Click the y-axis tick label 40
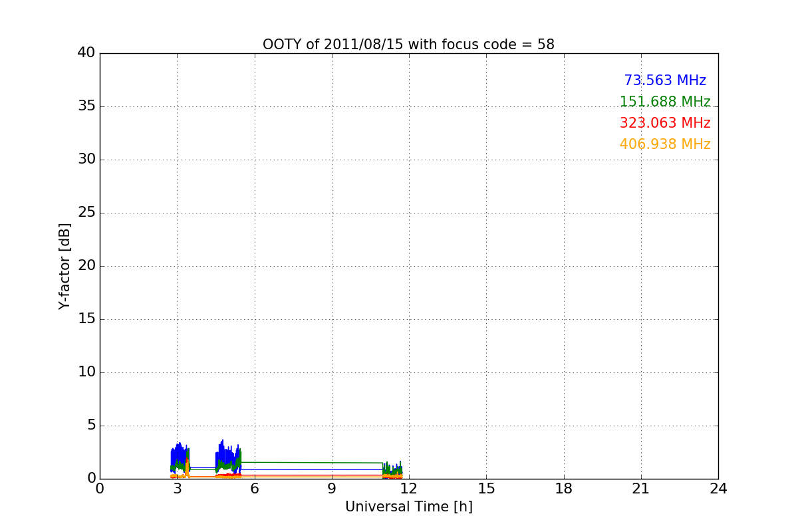This screenshot has width=798, height=532. pos(86,53)
